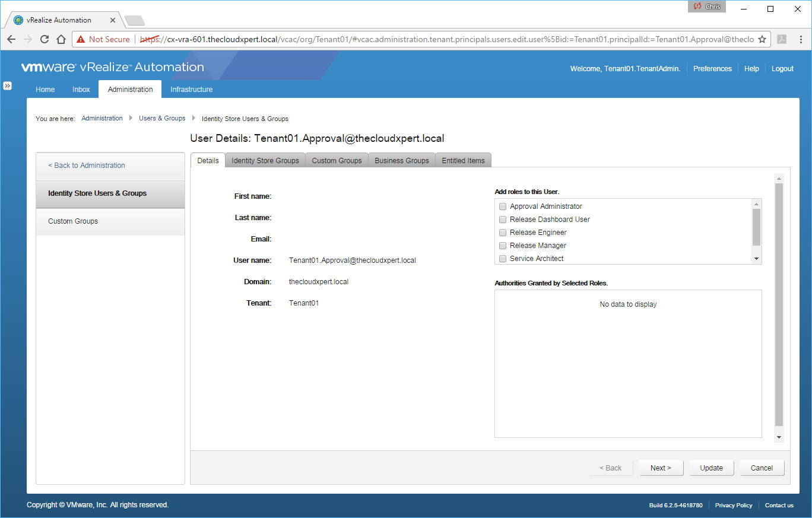Click the PDF extension icon in toolbar
This screenshot has width=812, height=518.
(782, 39)
